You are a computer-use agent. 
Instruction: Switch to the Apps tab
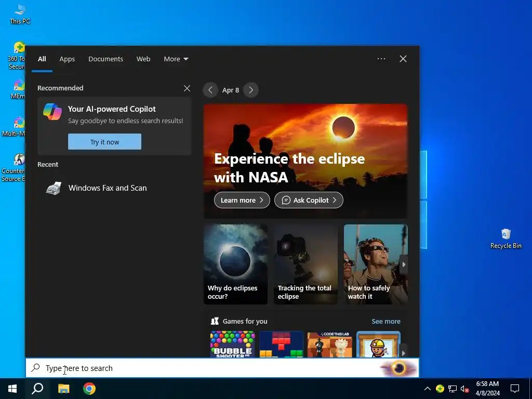click(x=67, y=59)
